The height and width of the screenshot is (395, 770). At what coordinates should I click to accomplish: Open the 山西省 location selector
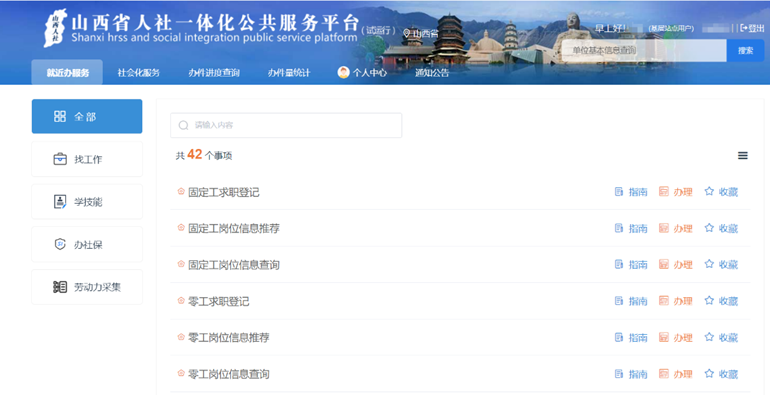pos(421,33)
